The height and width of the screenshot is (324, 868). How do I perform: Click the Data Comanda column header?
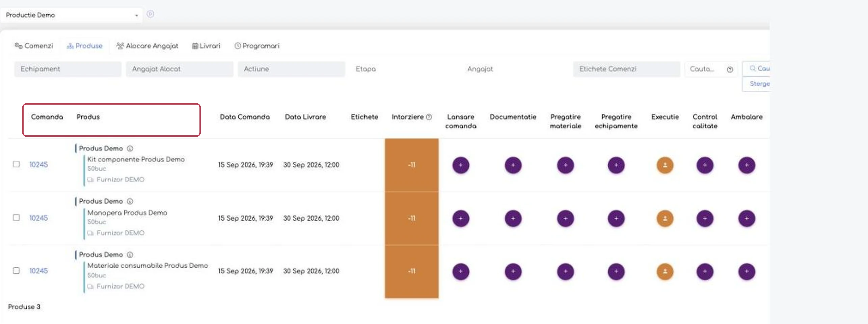[x=245, y=117]
